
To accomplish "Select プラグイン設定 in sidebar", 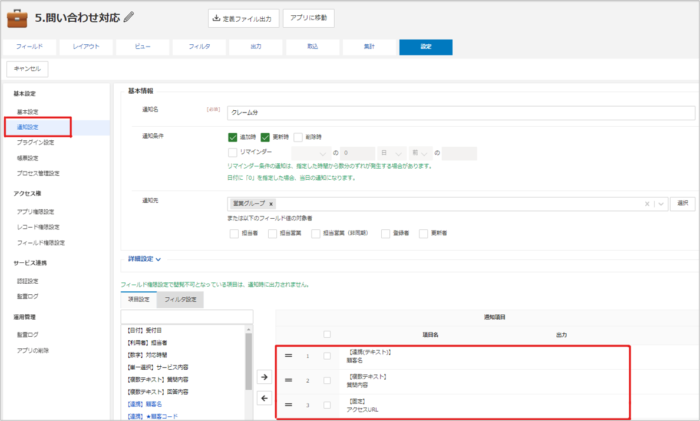I will coord(36,142).
